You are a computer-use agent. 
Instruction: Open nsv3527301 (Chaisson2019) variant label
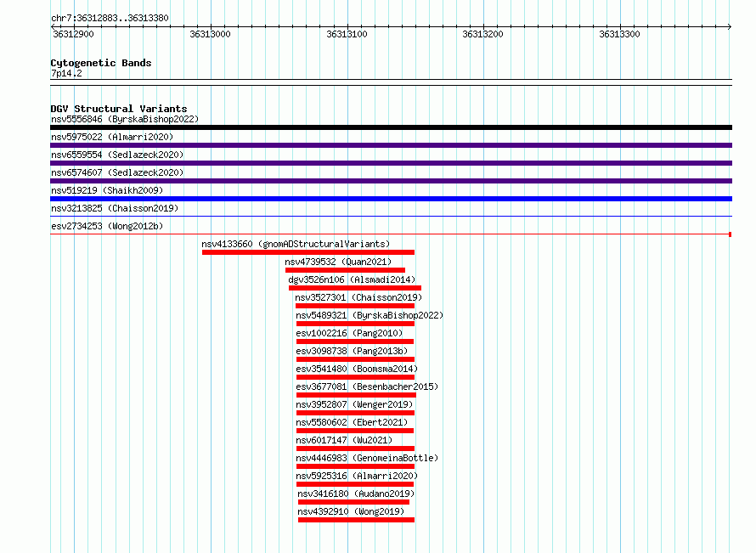358,297
